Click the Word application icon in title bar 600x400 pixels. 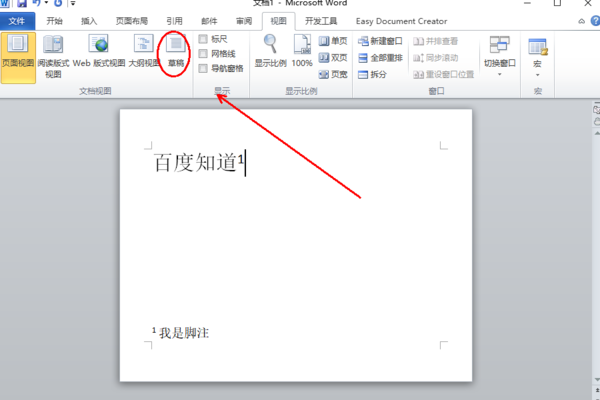[x=5, y=3]
